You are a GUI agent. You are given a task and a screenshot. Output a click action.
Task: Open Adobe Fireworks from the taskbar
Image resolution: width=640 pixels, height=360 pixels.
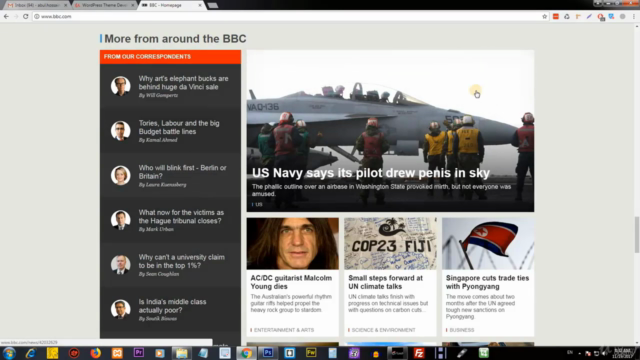pyautogui.click(x=311, y=353)
